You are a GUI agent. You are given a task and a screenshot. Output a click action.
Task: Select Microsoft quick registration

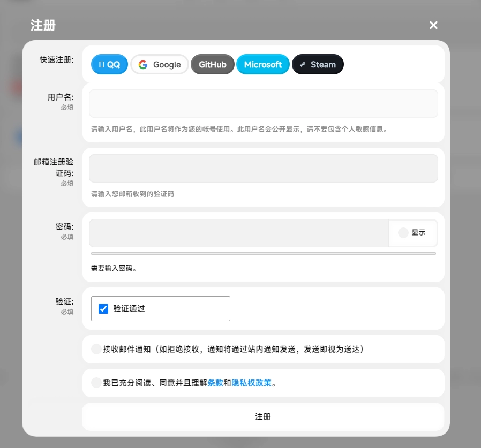click(262, 65)
